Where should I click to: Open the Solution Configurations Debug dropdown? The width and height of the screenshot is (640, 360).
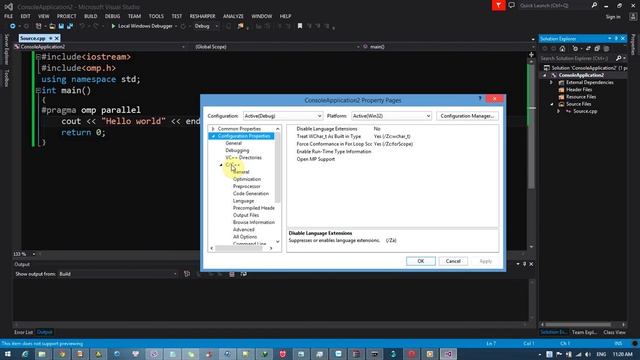point(206,26)
